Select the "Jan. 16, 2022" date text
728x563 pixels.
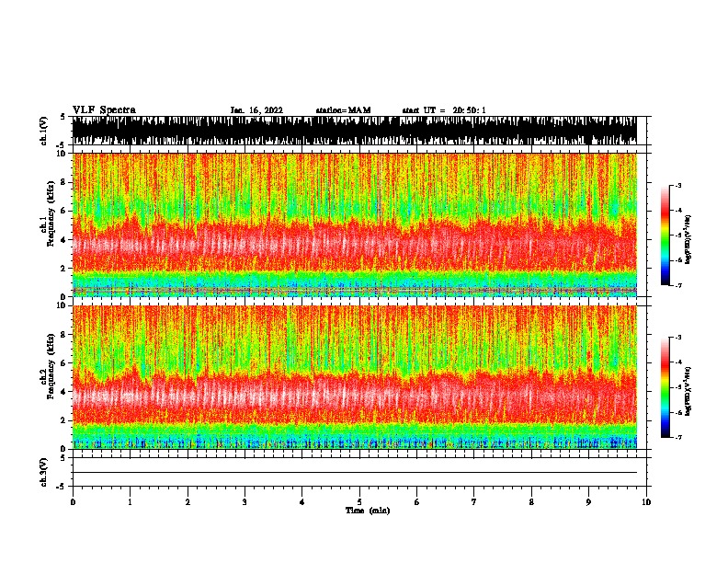256,110
